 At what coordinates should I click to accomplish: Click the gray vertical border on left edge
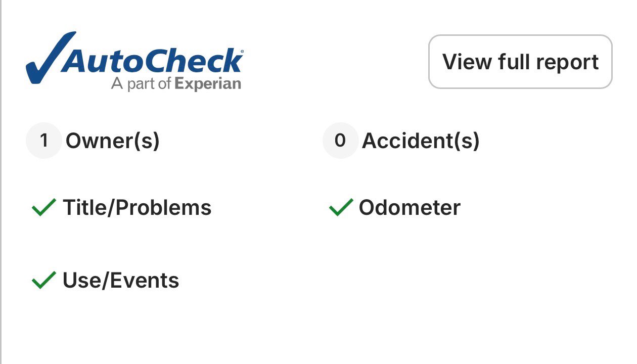click(1, 182)
